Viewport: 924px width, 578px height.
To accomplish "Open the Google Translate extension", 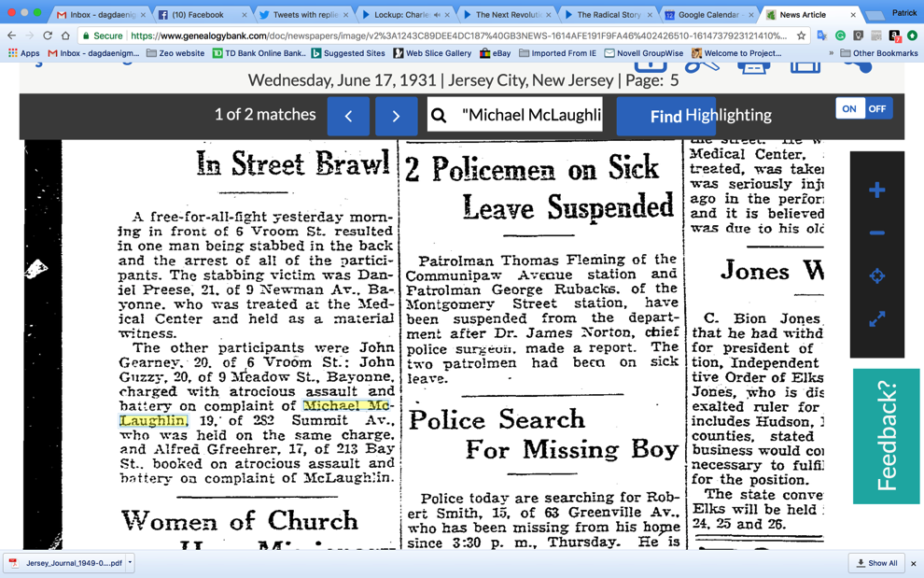I will (822, 35).
